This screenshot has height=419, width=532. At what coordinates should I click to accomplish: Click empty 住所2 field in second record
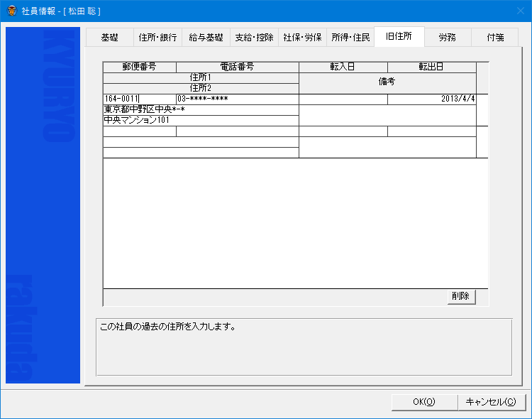tap(201, 153)
